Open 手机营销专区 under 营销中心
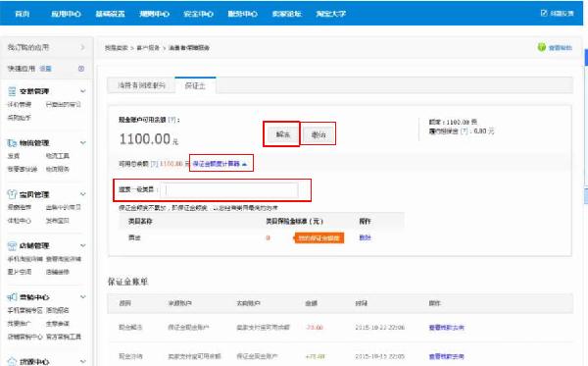Screen dimensions: 588x366 point(25,310)
